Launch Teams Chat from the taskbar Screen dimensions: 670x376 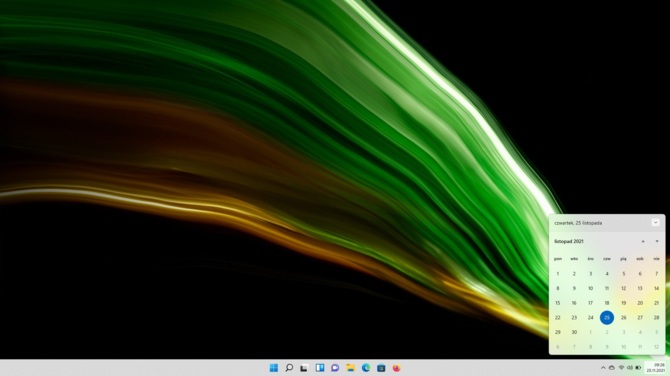[335, 368]
